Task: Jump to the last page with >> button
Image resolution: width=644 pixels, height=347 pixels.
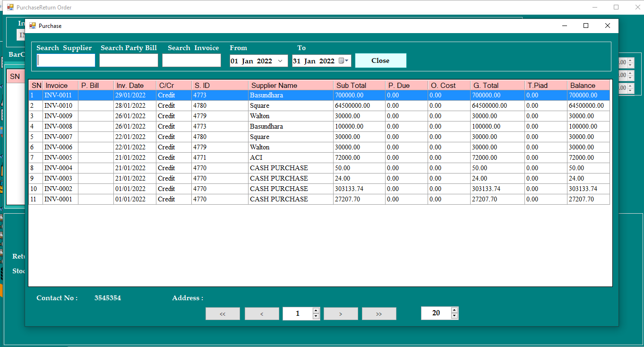Action: pyautogui.click(x=379, y=314)
